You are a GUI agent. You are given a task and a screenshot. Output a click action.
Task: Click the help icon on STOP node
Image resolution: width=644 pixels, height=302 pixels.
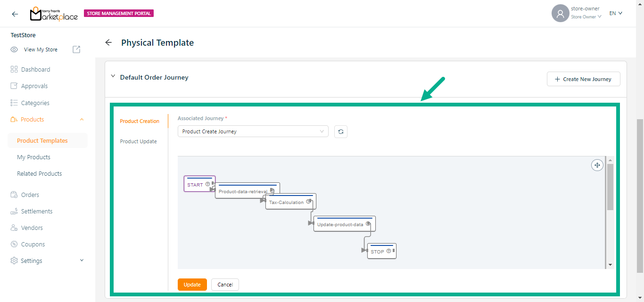tap(388, 251)
